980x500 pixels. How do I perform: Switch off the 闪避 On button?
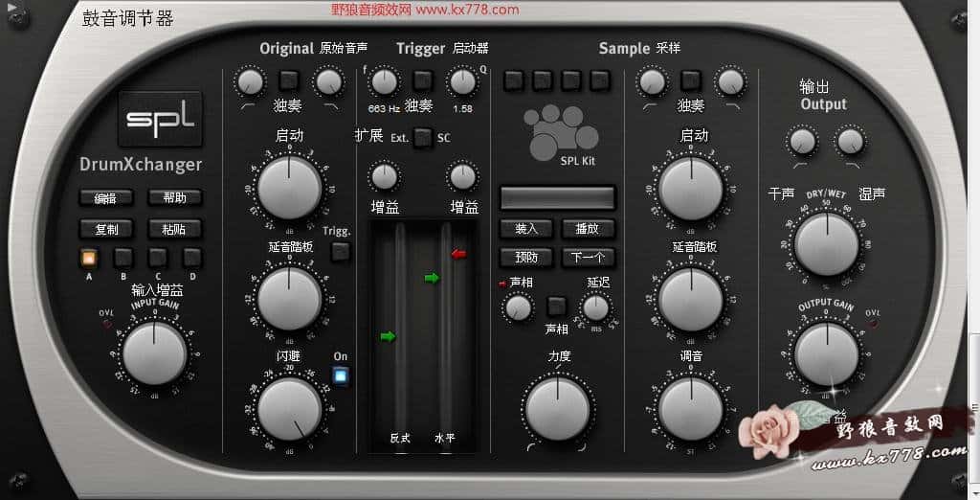click(x=340, y=375)
